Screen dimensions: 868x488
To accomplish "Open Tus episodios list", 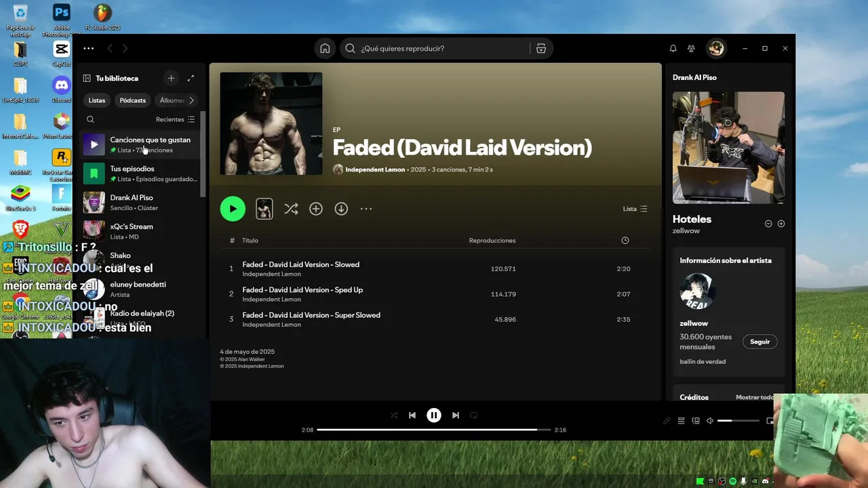I will [141, 174].
